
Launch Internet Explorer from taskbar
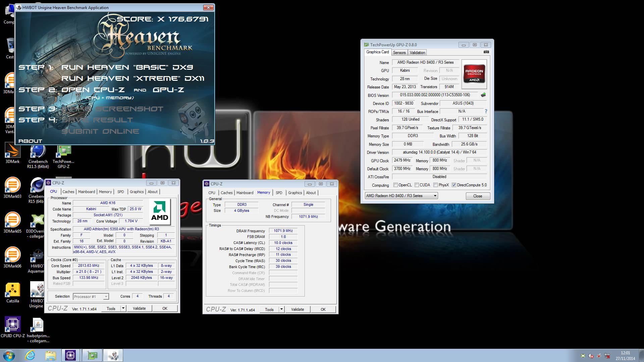coord(30,355)
